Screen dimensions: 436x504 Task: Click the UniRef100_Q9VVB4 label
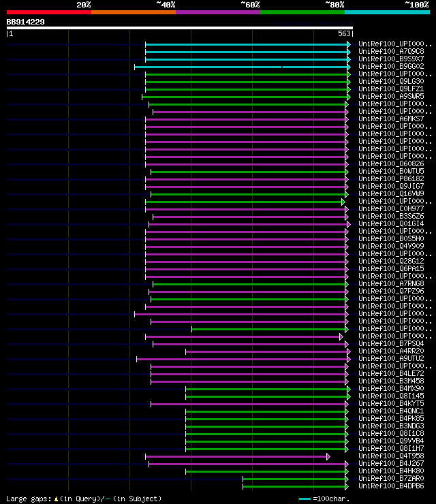point(391,441)
